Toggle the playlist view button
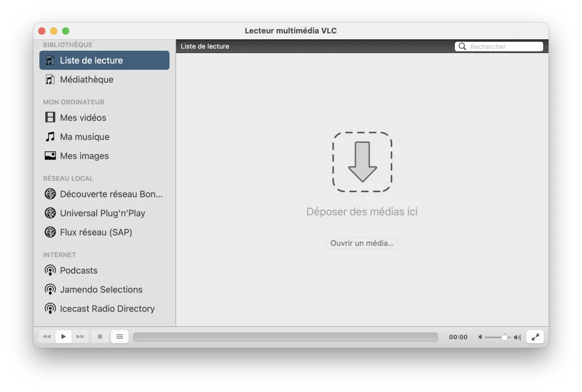The width and height of the screenshot is (582, 392). [119, 337]
